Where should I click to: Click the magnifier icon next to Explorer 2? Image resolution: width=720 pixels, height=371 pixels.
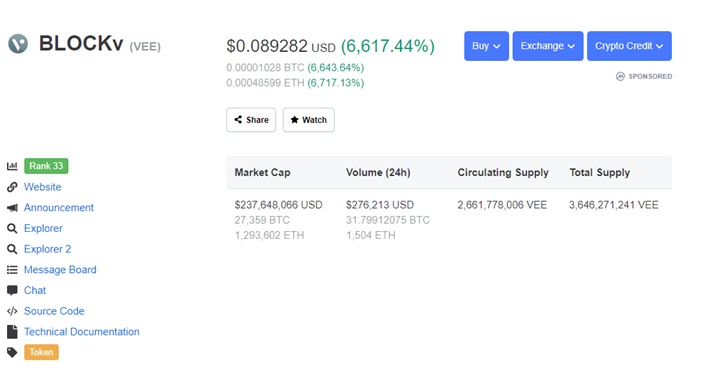pos(12,249)
